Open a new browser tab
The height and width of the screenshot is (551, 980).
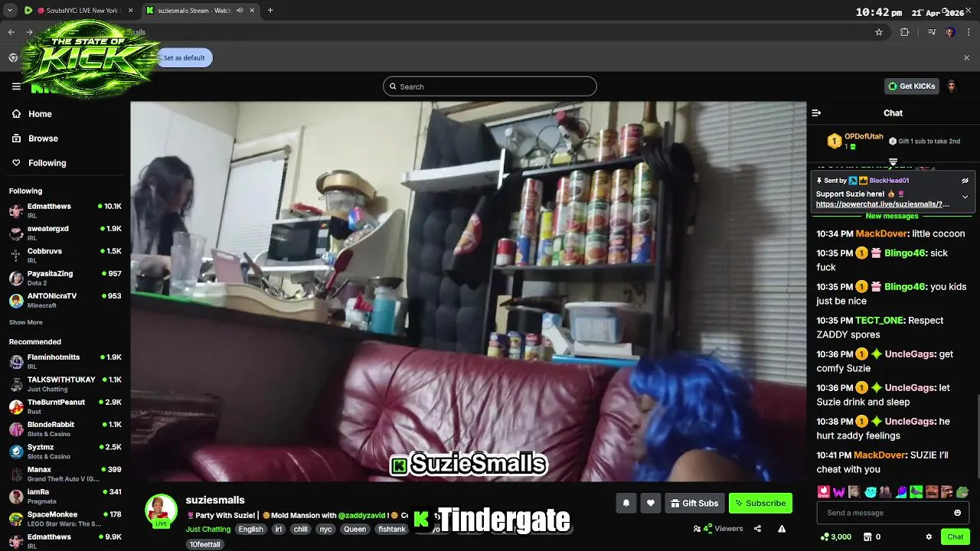click(270, 11)
